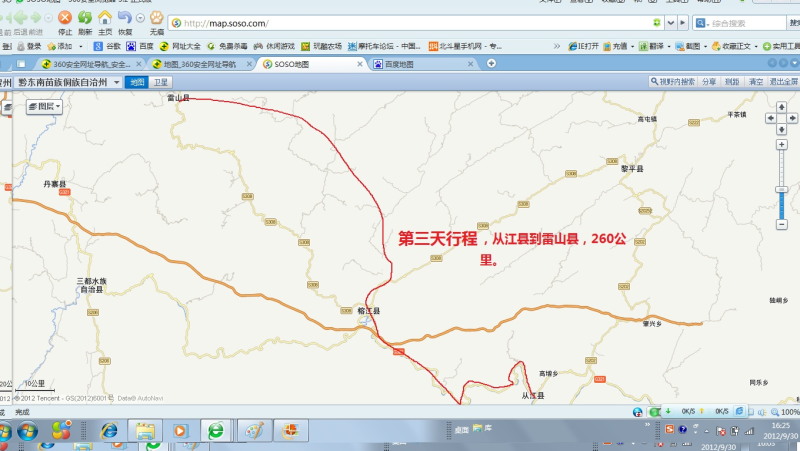Switch map to satellite view (卫星)

(161, 82)
